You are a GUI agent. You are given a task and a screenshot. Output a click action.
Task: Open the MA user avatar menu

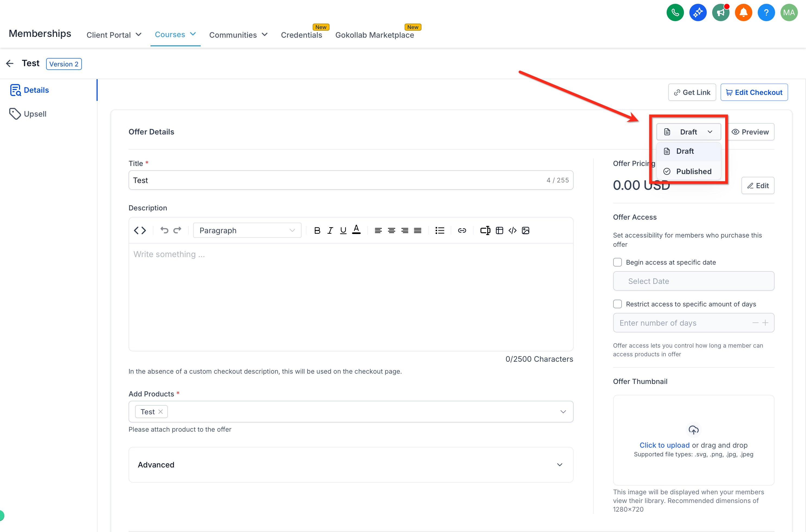tap(789, 12)
